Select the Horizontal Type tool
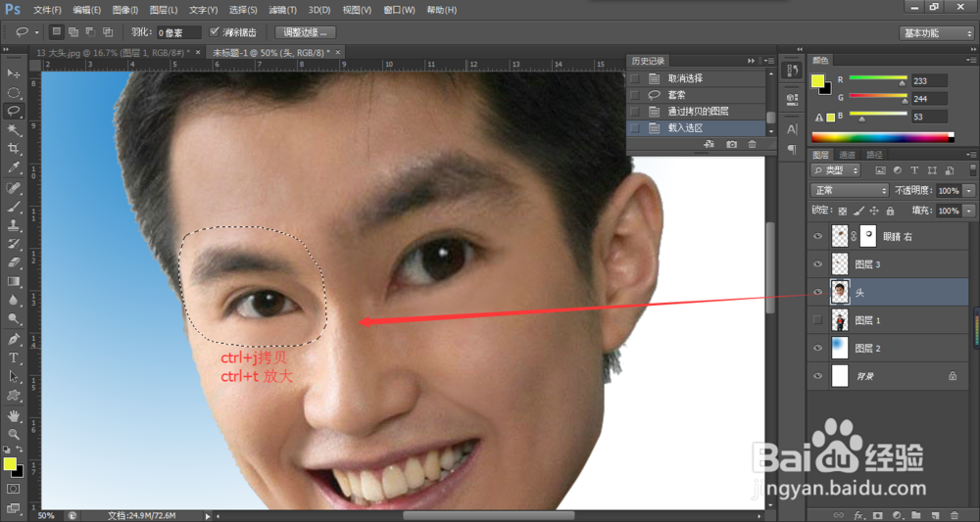Viewport: 980px width, 522px height. pyautogui.click(x=13, y=357)
